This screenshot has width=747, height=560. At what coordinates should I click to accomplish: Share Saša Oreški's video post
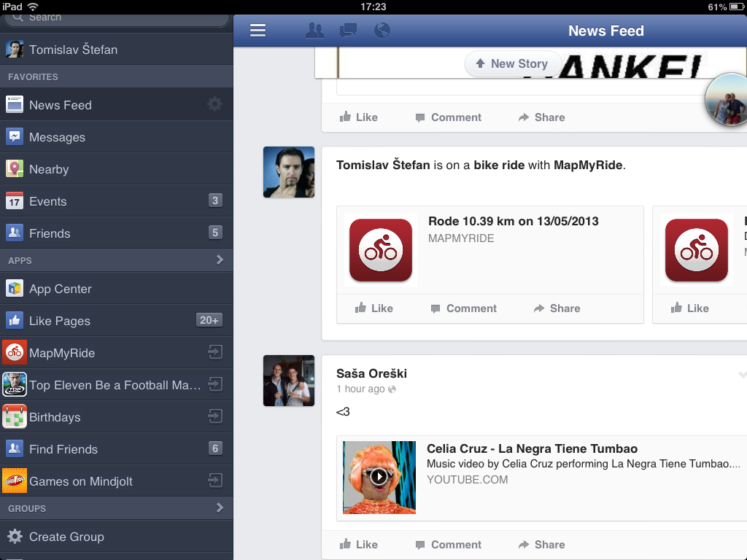(542, 544)
